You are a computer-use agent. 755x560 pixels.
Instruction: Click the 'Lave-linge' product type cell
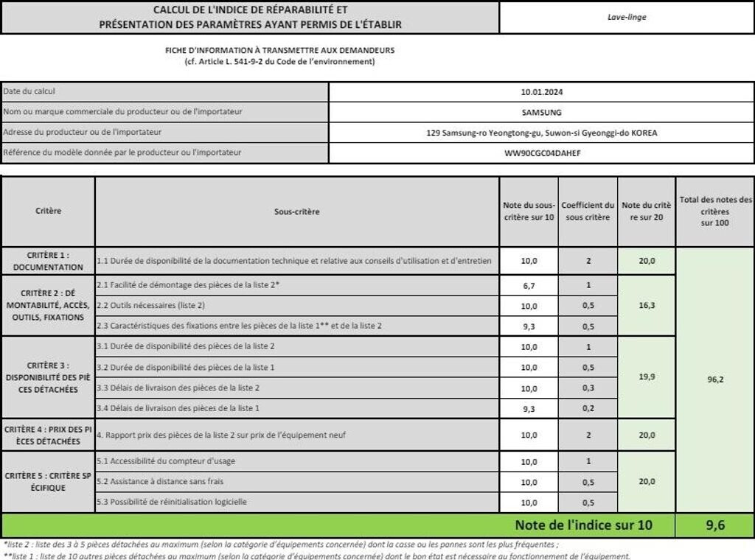tap(626, 17)
